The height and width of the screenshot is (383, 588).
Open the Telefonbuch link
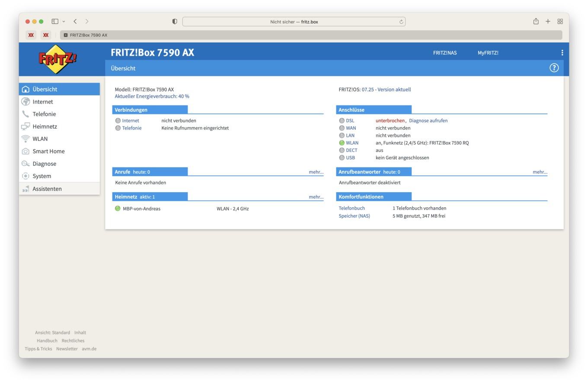[x=352, y=208]
